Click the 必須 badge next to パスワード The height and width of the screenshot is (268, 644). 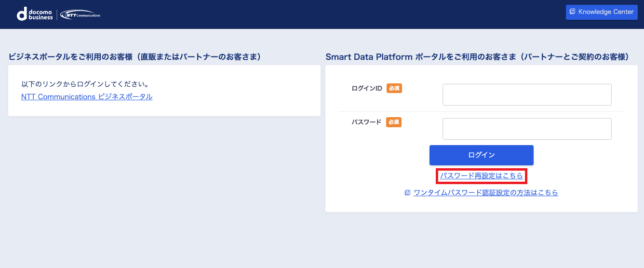pyautogui.click(x=394, y=122)
